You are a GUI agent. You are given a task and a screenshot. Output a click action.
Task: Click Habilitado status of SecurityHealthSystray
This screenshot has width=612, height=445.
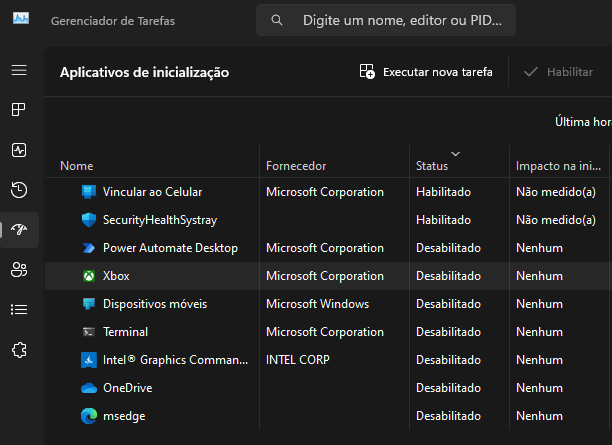coord(443,220)
